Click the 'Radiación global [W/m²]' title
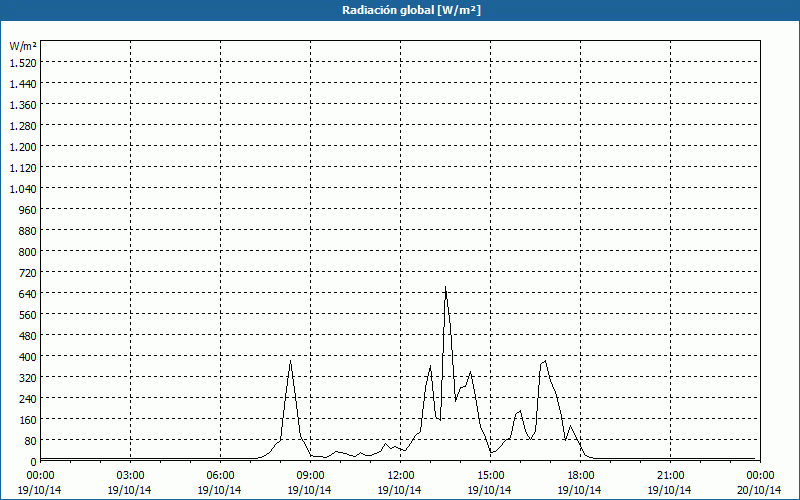 tap(411, 10)
